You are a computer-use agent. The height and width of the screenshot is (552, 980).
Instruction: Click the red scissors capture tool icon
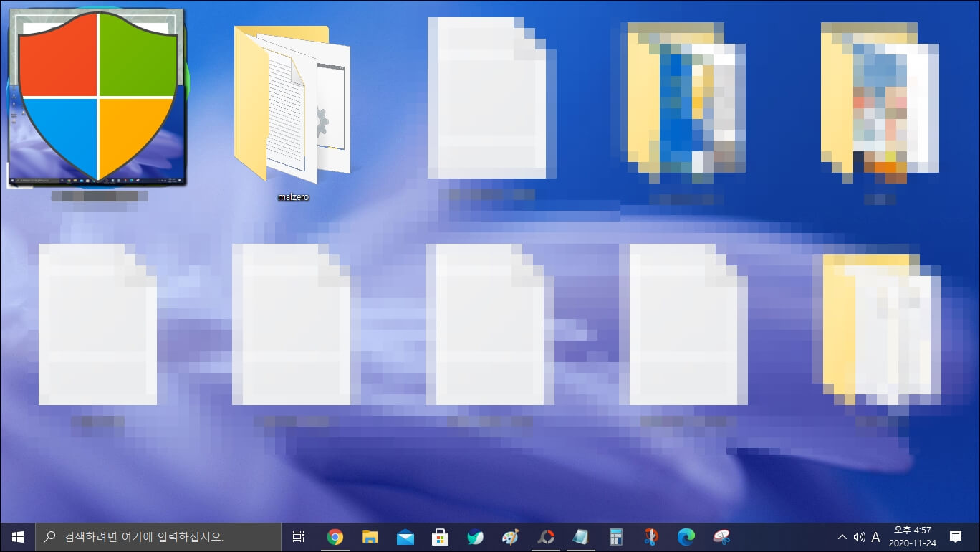click(650, 536)
